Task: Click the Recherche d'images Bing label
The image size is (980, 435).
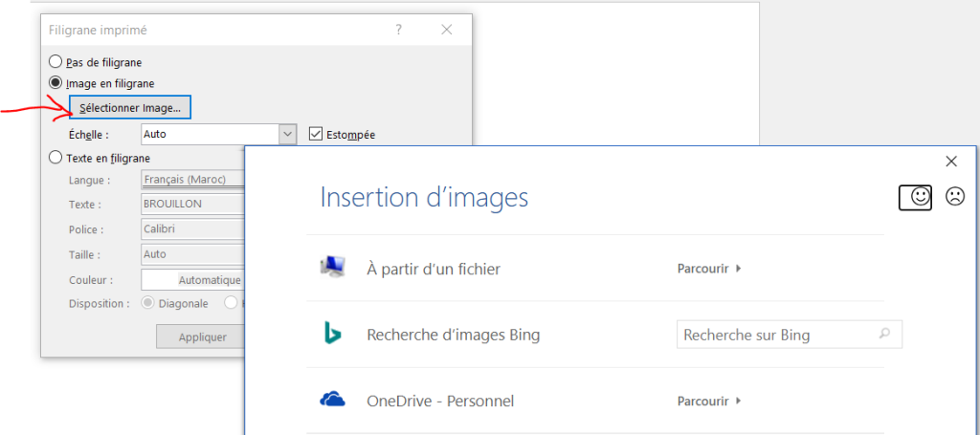Action: (453, 336)
